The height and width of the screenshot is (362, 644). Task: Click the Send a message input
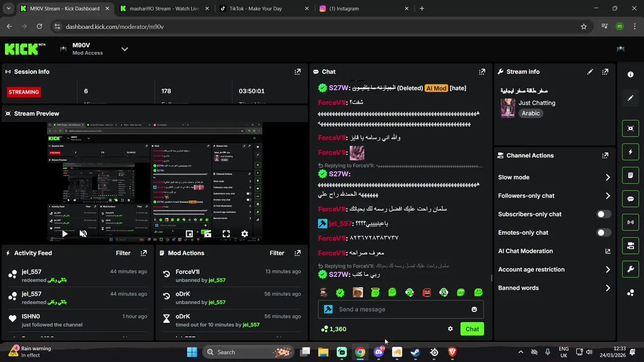(x=400, y=309)
